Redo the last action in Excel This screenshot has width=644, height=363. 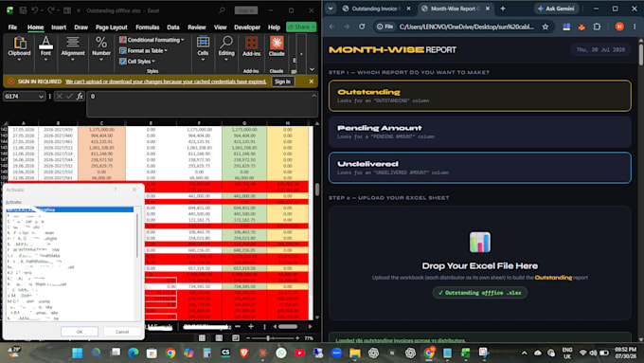pos(50,10)
